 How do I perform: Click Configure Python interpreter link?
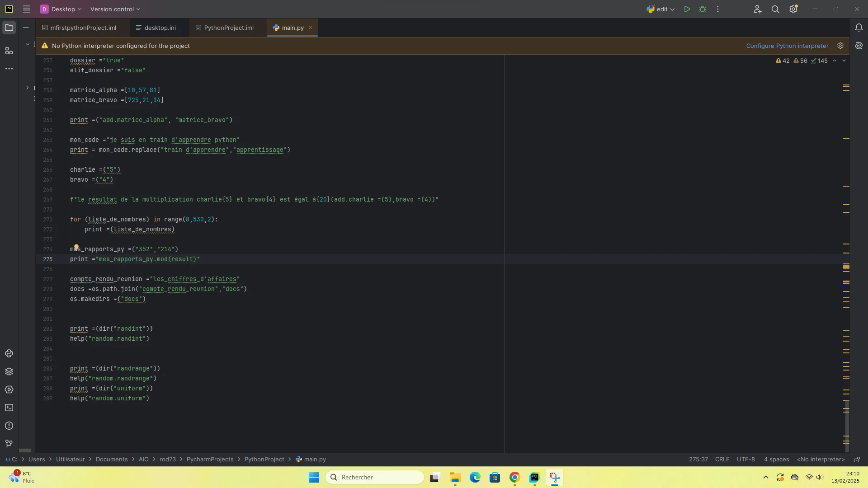(x=787, y=46)
